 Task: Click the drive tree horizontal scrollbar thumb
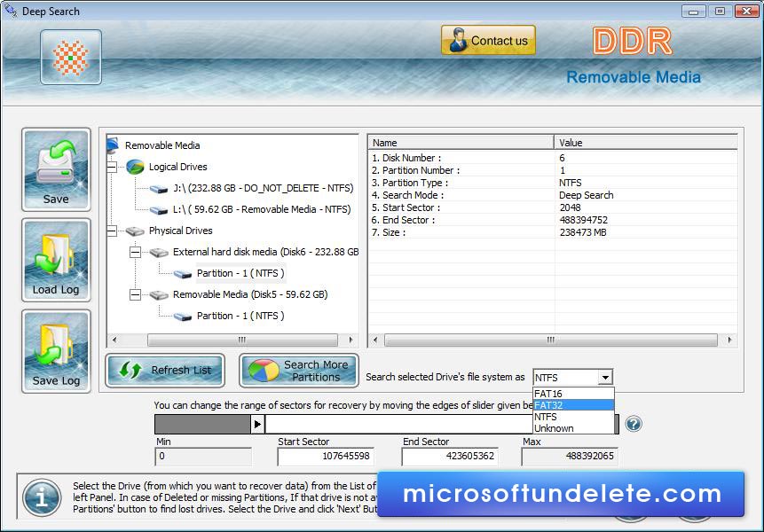pyautogui.click(x=242, y=340)
